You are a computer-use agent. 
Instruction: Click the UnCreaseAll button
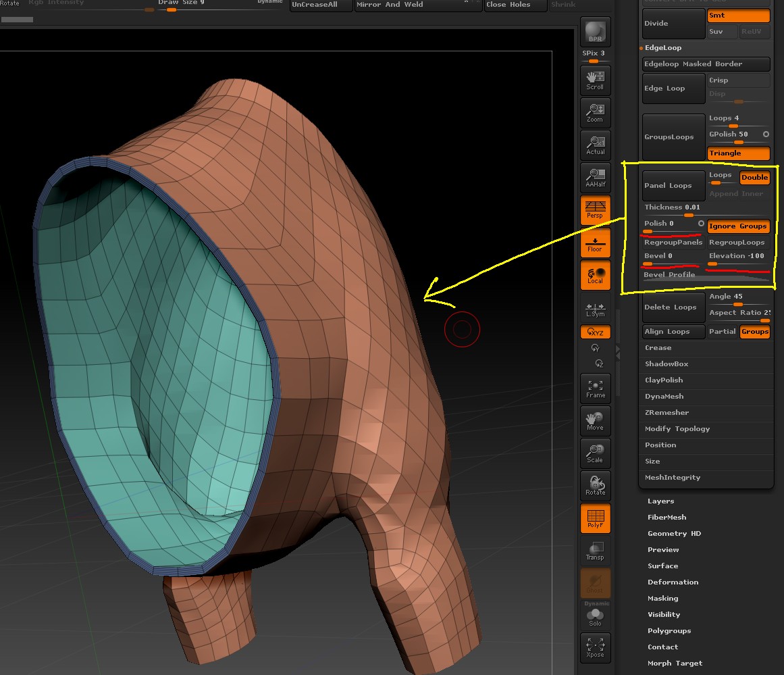[x=321, y=5]
